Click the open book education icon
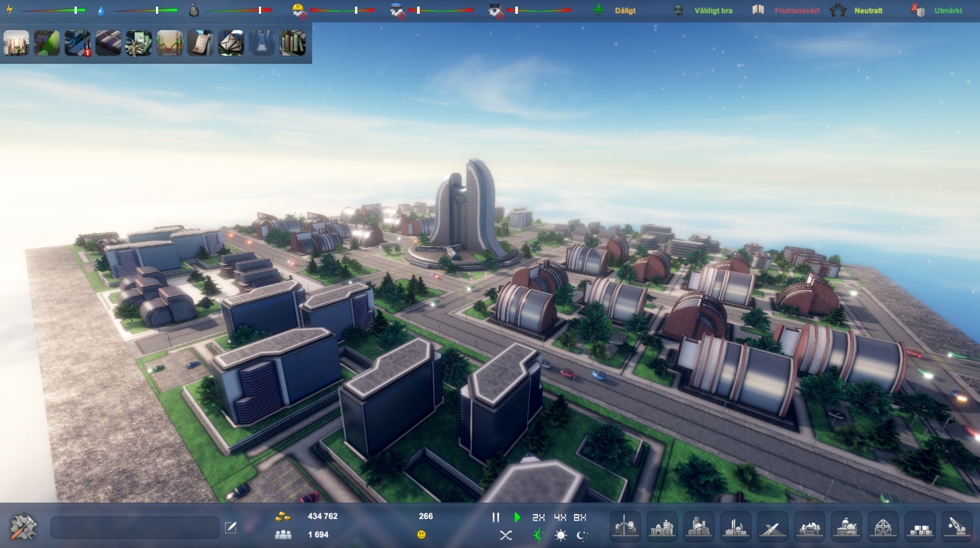980x548 pixels. coord(758,10)
